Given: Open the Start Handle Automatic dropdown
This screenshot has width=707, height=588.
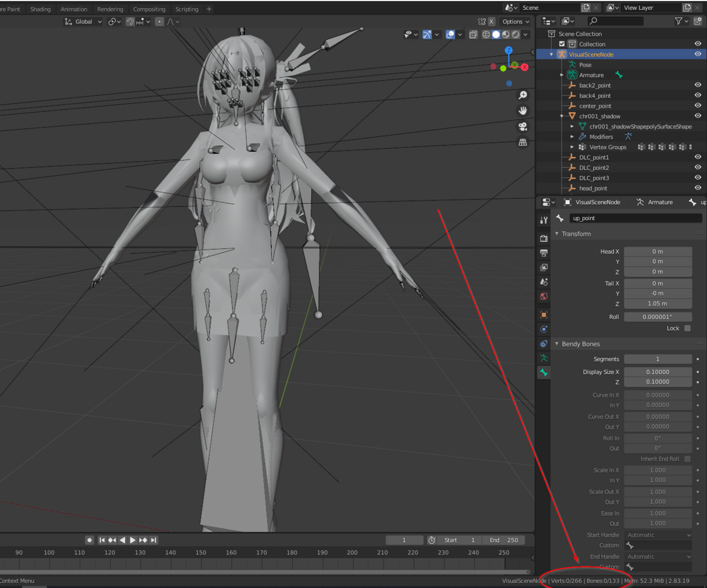Looking at the screenshot, I should [x=658, y=535].
